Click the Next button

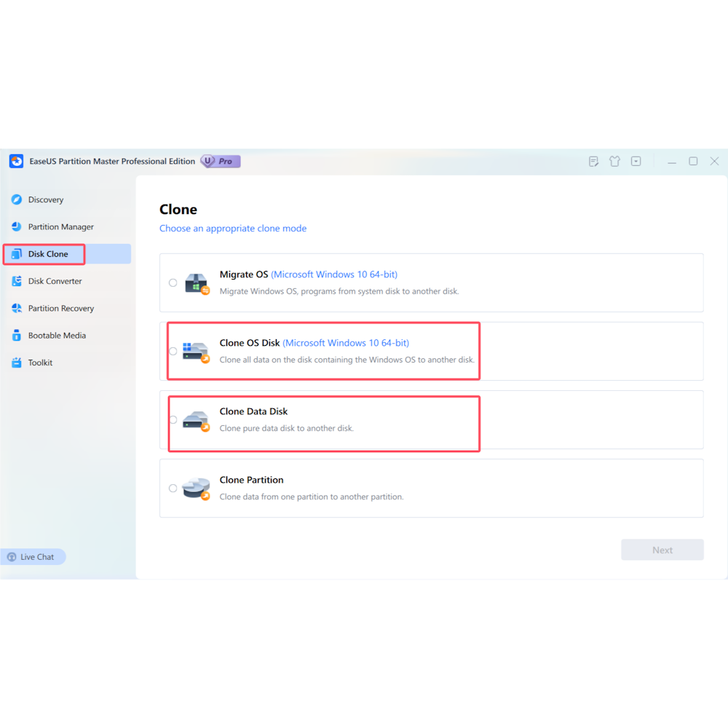point(662,549)
